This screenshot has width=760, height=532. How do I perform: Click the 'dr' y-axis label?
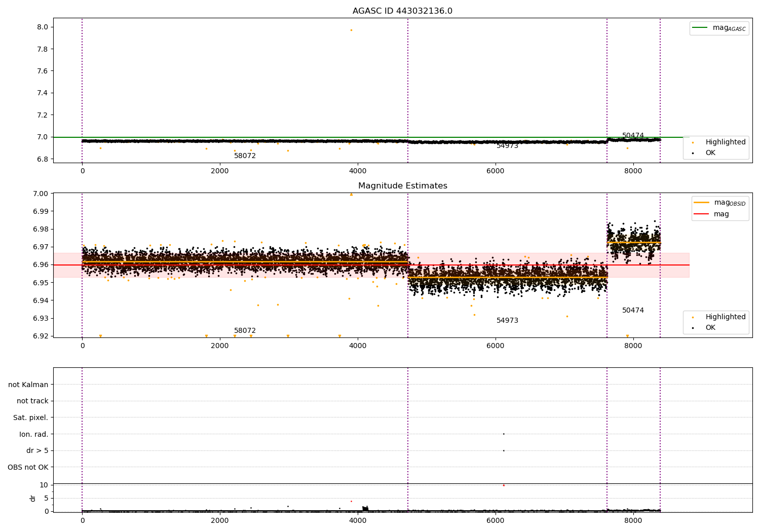33,498
